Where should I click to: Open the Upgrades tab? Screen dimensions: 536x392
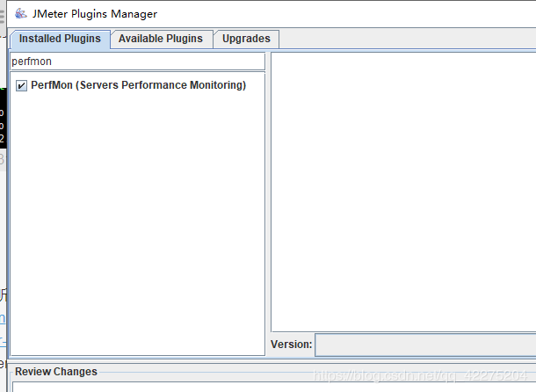(x=246, y=39)
